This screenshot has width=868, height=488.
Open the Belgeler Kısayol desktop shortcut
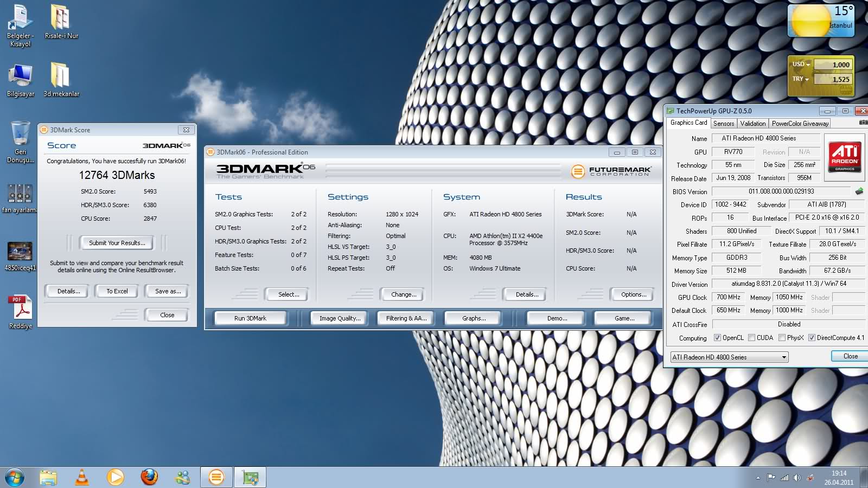(20, 25)
